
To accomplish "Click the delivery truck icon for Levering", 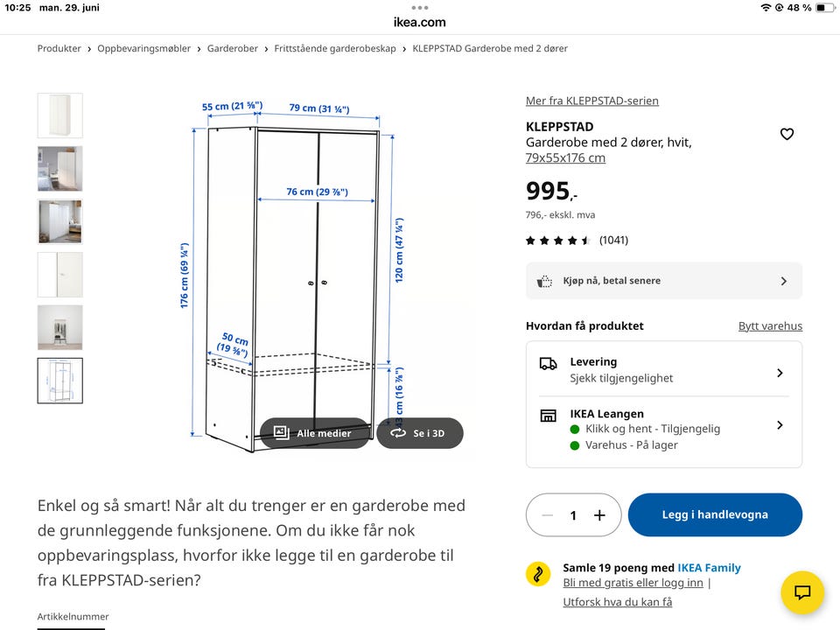I will 548,364.
